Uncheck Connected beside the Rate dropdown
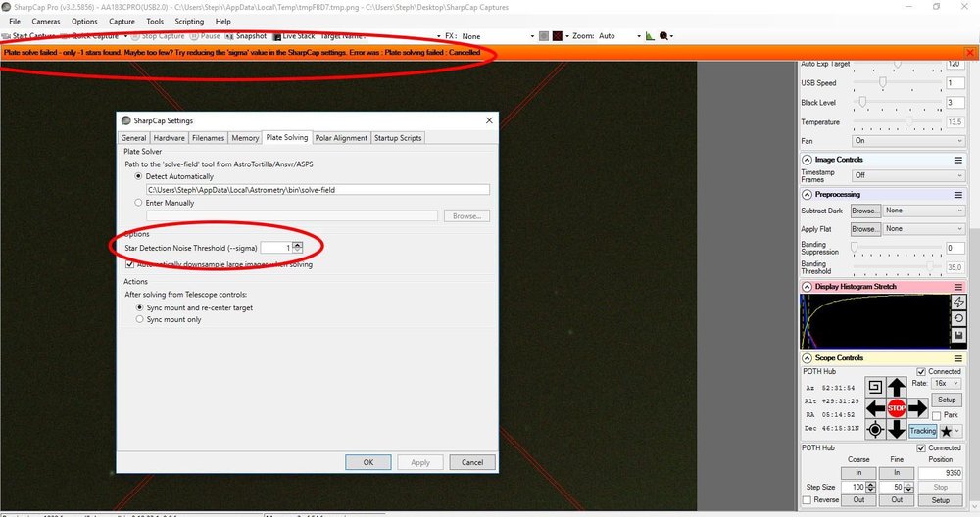 (920, 371)
